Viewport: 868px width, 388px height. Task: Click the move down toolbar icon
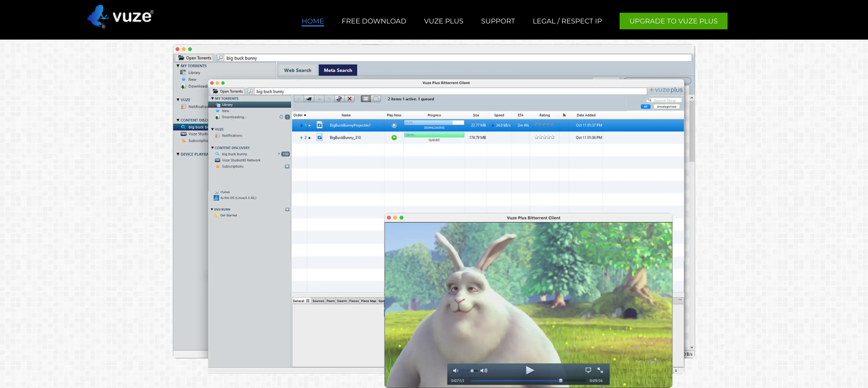(x=329, y=99)
